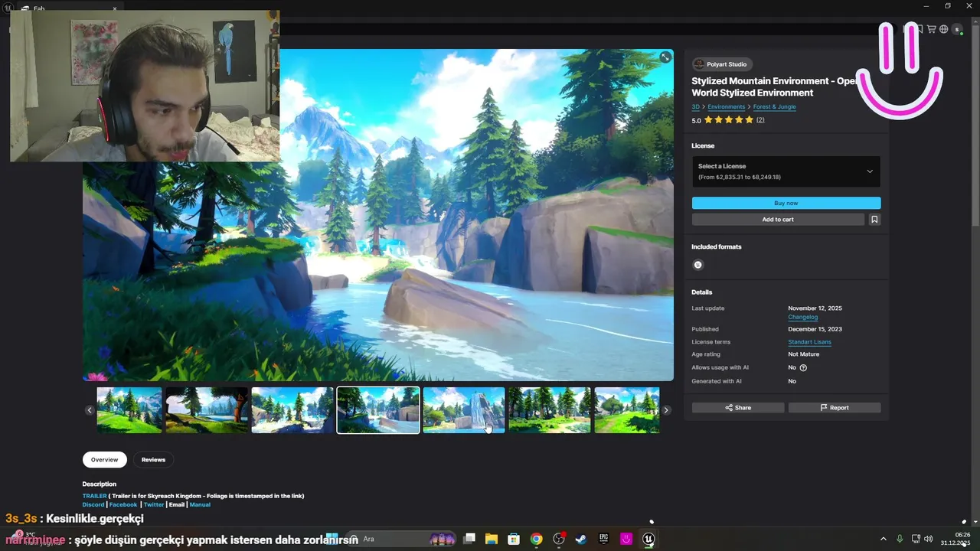Open the user account avatar
Viewport: 980px width, 551px height.
point(956,29)
